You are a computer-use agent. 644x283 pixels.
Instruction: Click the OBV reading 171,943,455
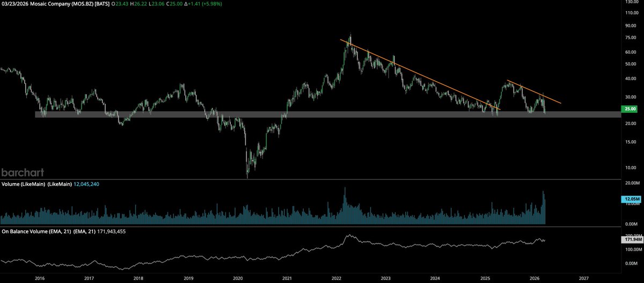[x=112, y=231]
